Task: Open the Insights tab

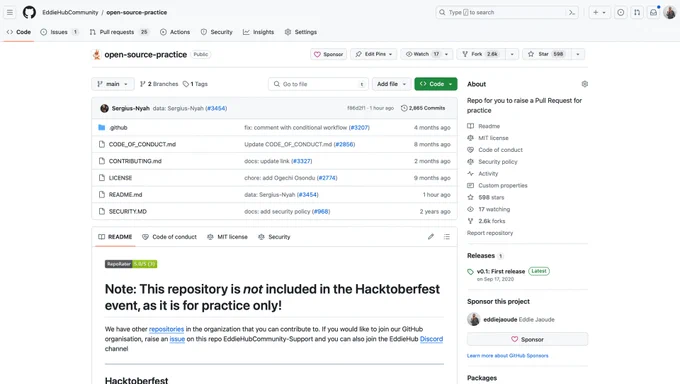Action: pyautogui.click(x=258, y=32)
